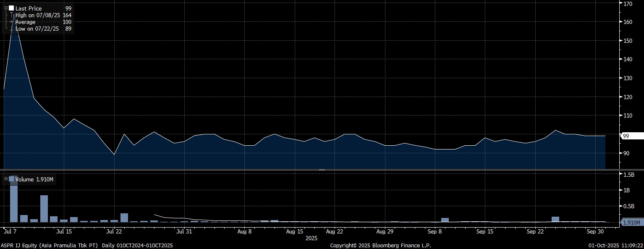Click the Aug 15 date axis label
This screenshot has height=249, width=644.
[x=294, y=231]
